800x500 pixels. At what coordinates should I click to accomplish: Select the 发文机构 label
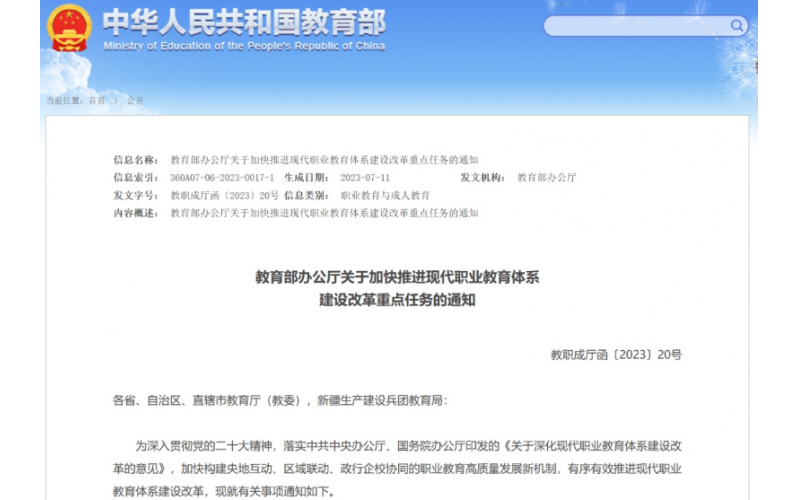point(483,178)
